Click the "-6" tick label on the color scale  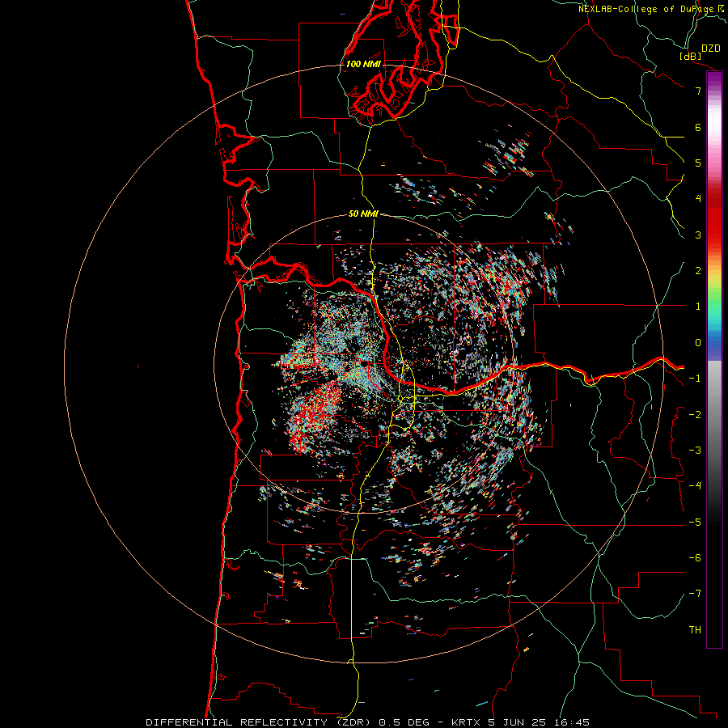click(x=695, y=558)
